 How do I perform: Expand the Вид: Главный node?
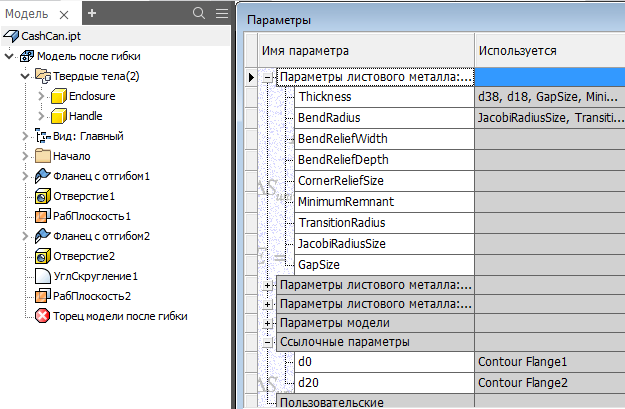tap(25, 136)
